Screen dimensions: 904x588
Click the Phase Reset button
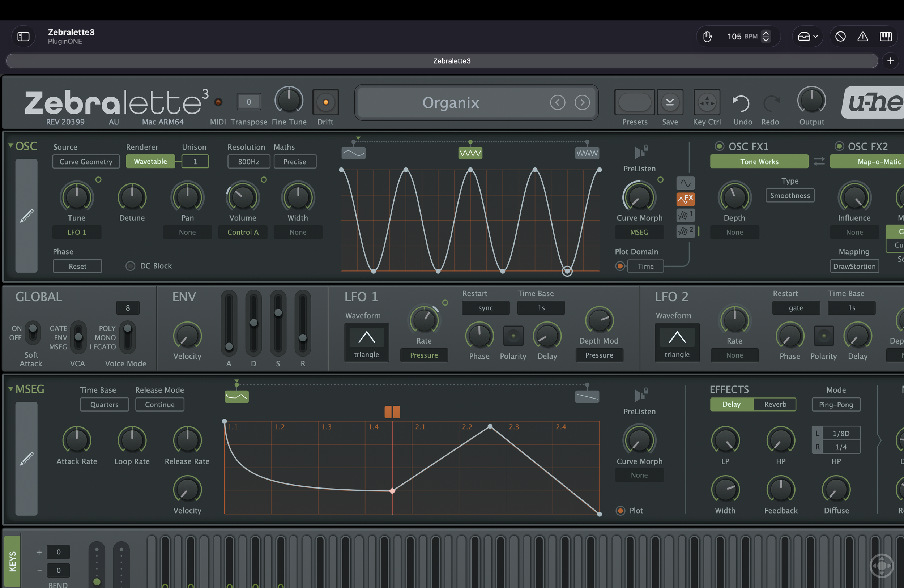click(77, 266)
